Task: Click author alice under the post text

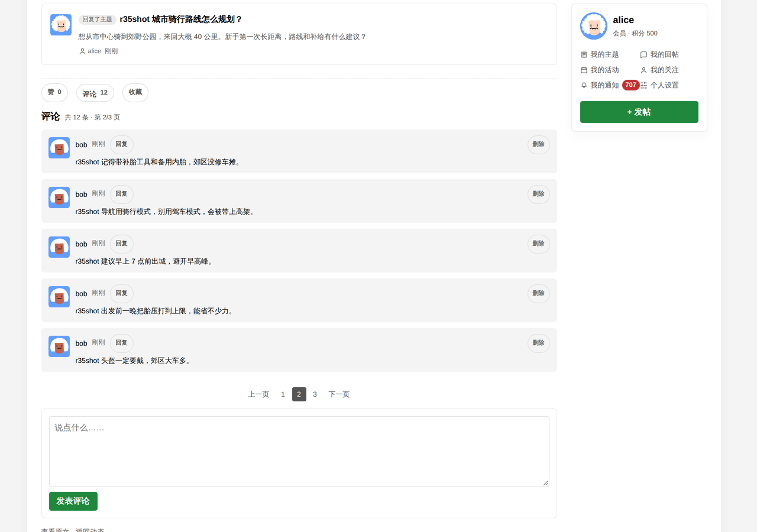Action: coord(90,51)
